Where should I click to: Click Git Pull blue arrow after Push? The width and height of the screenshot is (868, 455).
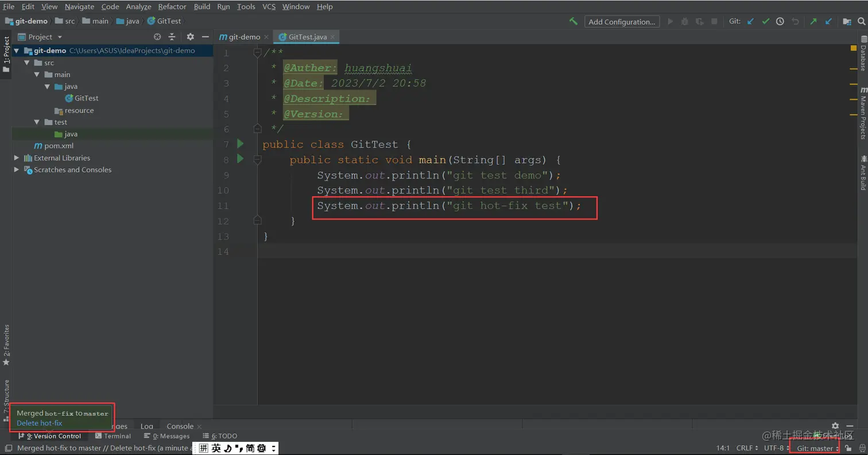tap(828, 21)
